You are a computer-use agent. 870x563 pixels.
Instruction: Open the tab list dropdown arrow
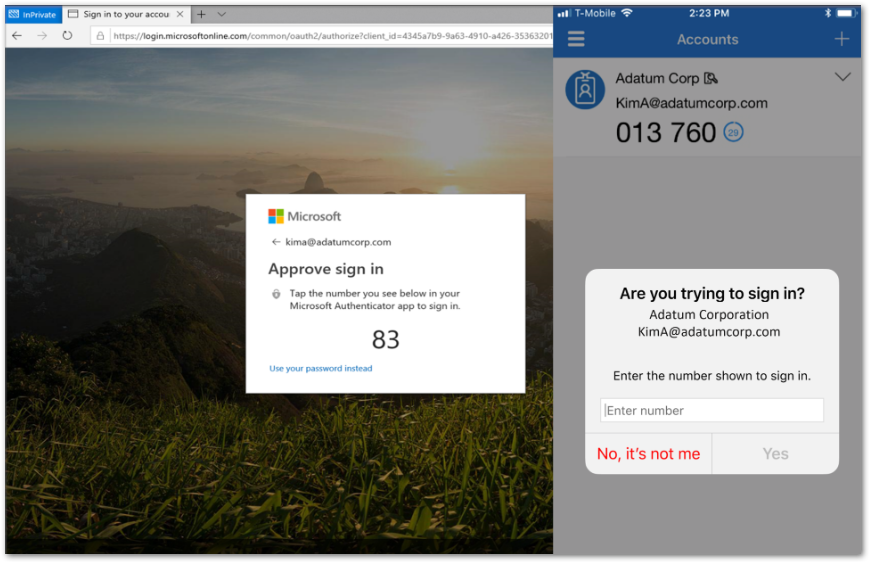point(221,14)
